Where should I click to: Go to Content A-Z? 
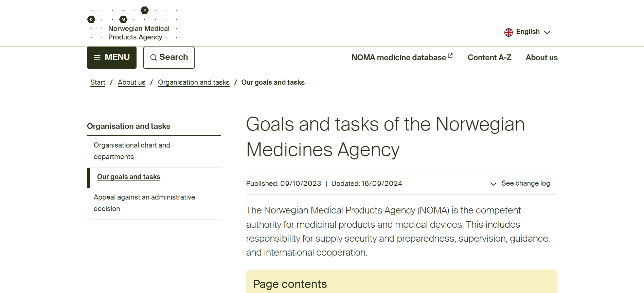[x=489, y=58]
